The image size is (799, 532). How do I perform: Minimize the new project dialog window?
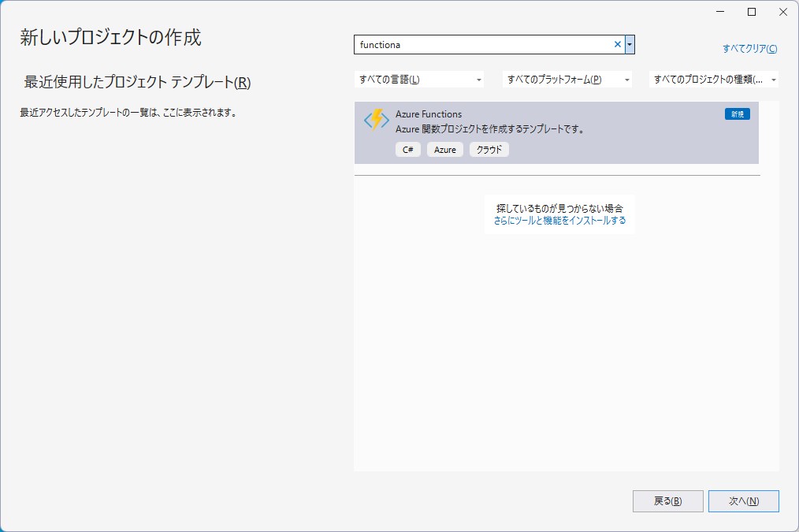tap(720, 12)
